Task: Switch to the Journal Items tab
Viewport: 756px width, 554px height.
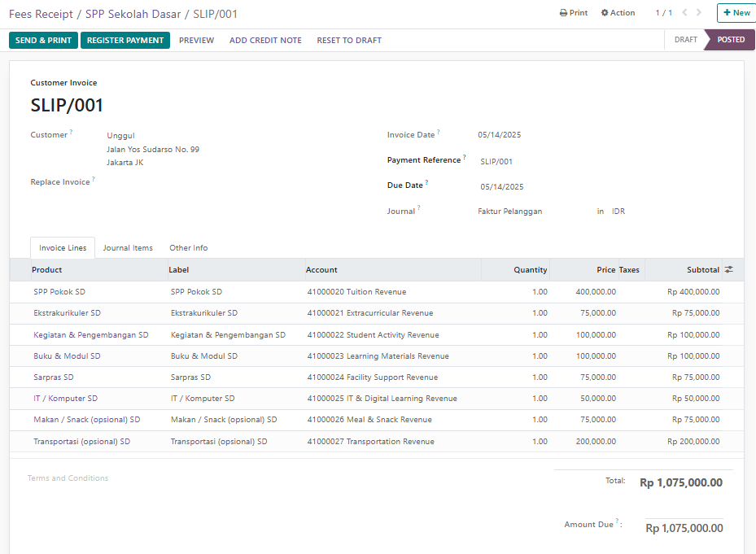Action: (128, 248)
